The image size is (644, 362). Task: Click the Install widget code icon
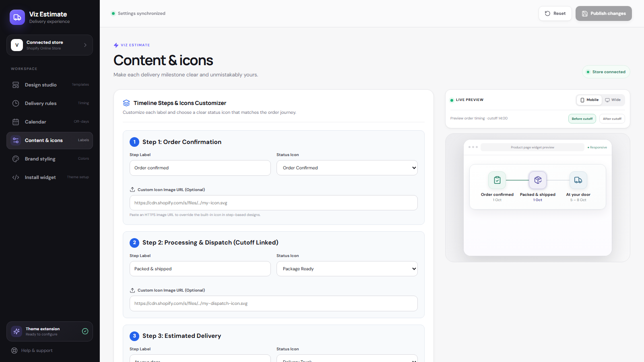pyautogui.click(x=16, y=177)
